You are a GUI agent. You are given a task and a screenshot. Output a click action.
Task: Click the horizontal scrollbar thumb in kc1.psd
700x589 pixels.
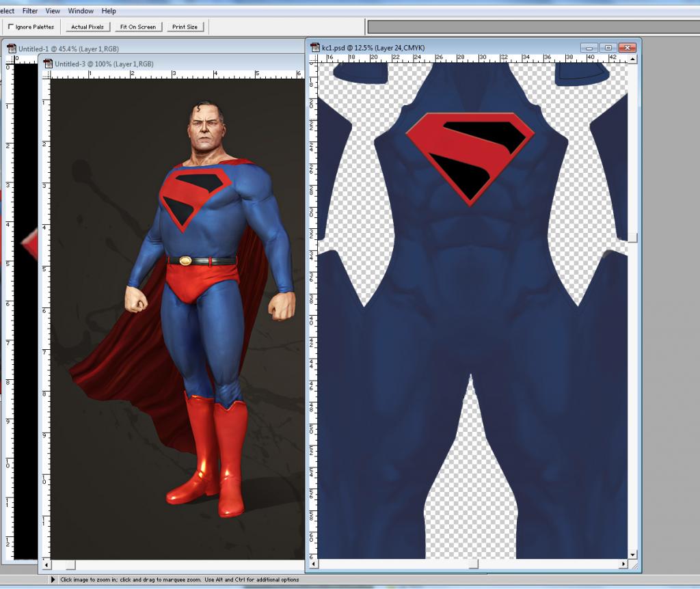coord(473,564)
